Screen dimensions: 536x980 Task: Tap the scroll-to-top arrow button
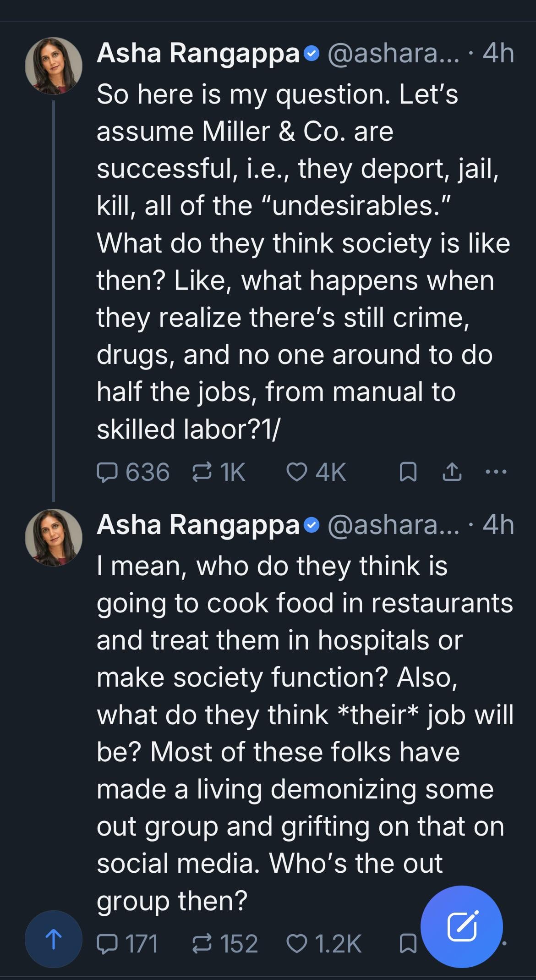(x=54, y=939)
